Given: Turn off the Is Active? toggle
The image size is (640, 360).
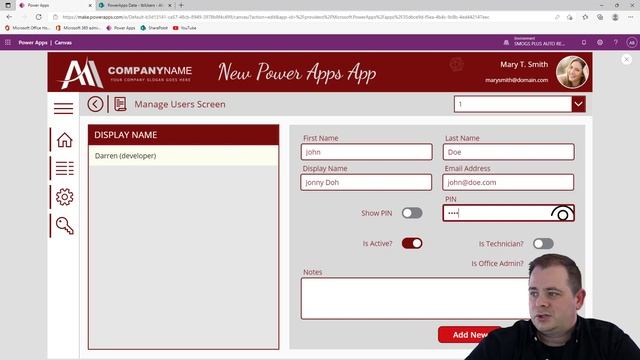Looking at the screenshot, I should (x=412, y=243).
